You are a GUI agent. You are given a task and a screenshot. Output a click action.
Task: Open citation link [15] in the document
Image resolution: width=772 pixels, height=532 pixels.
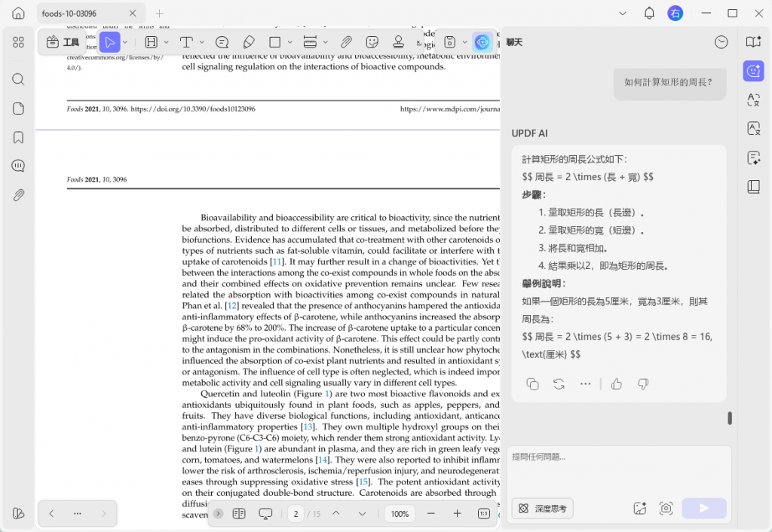click(363, 482)
